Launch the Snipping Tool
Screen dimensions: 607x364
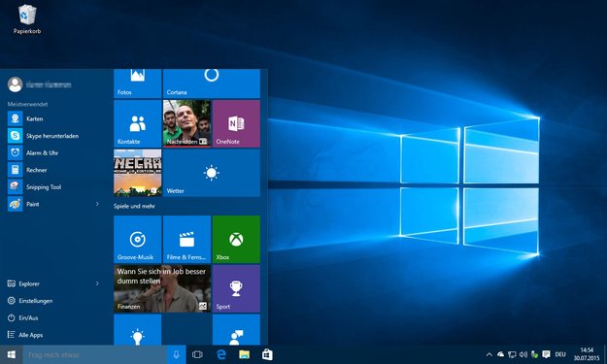coord(52,186)
